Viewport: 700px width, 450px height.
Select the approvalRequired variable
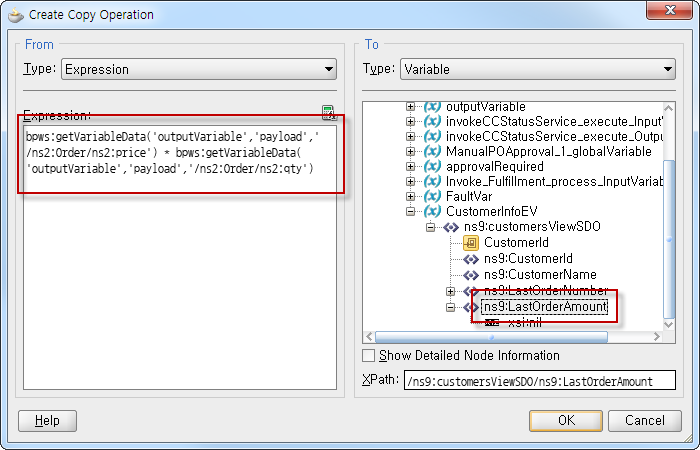(495, 167)
